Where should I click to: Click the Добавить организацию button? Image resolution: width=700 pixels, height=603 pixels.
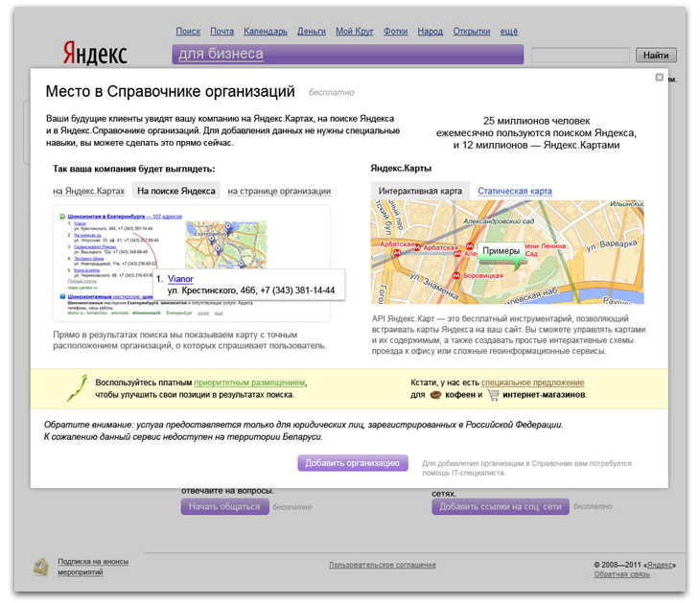[353, 463]
